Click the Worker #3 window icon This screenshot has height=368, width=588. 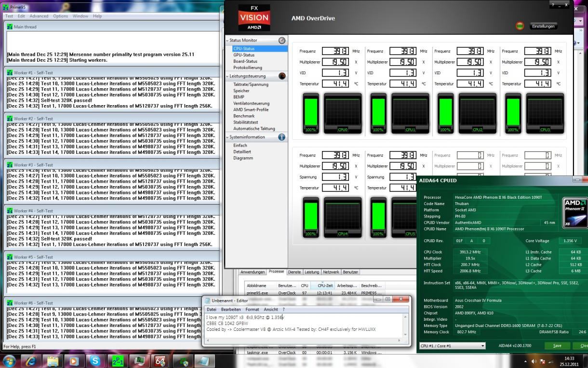pyautogui.click(x=10, y=165)
